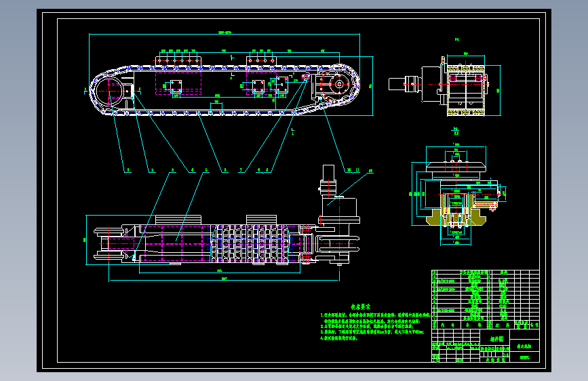Viewport: 588px width, 381px height.
Task: Click the front idler wheel circle in side view
Action: (109, 91)
